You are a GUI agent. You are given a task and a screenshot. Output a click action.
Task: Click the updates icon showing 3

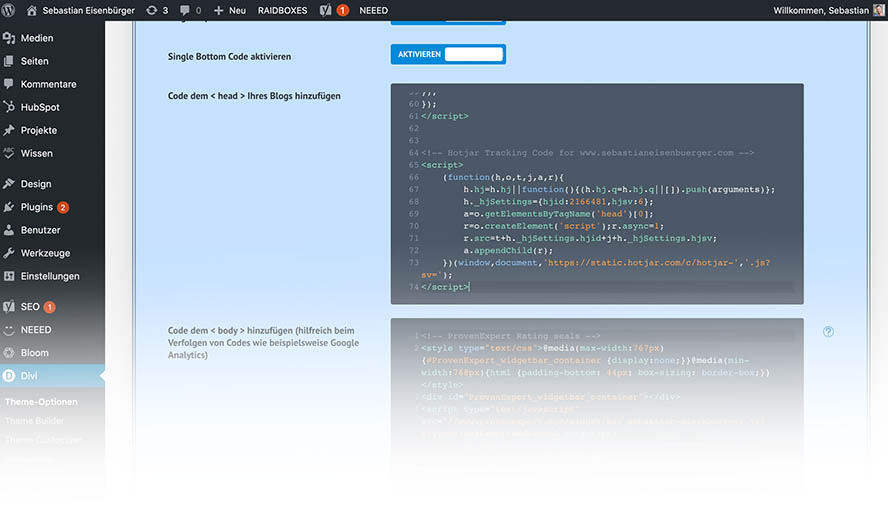151,10
